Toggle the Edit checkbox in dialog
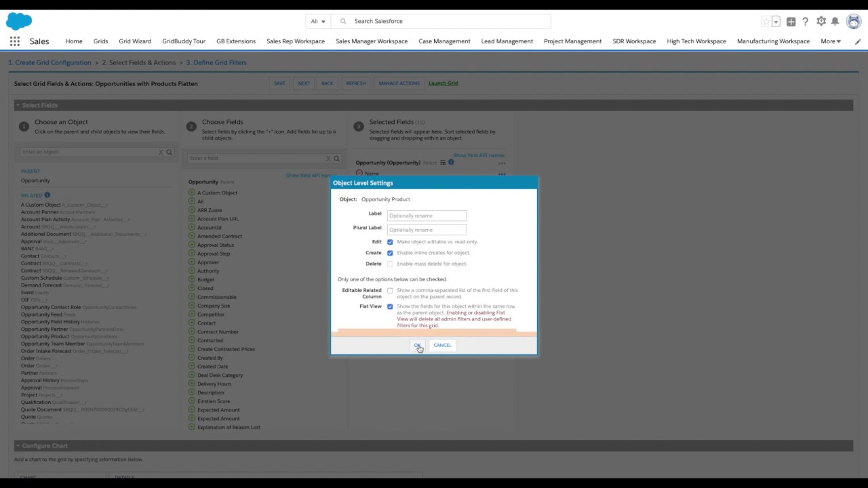The image size is (868, 488). tap(390, 242)
